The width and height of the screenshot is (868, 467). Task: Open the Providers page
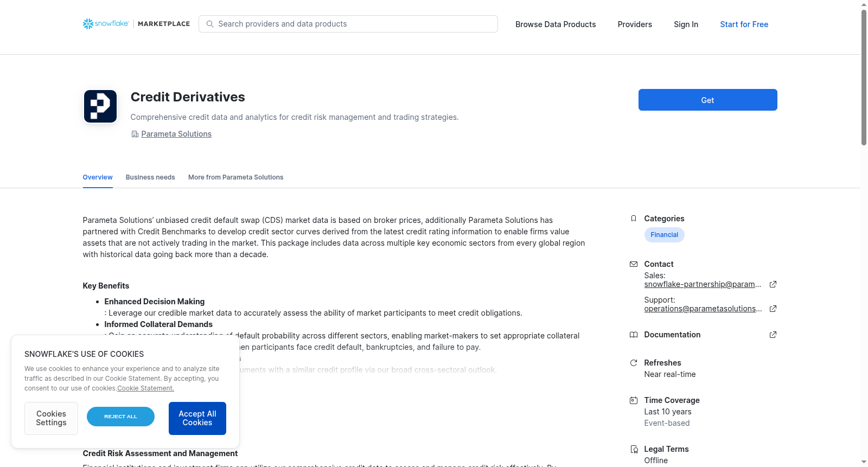pyautogui.click(x=635, y=24)
